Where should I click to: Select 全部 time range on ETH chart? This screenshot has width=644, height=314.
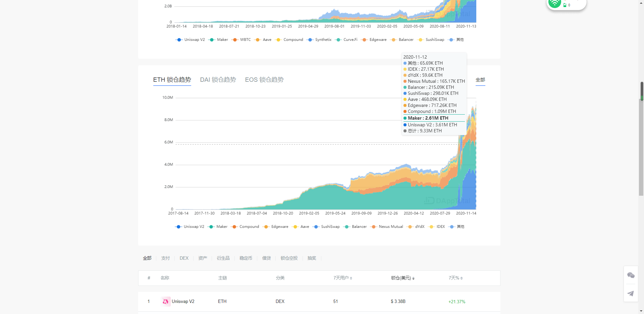(x=480, y=80)
